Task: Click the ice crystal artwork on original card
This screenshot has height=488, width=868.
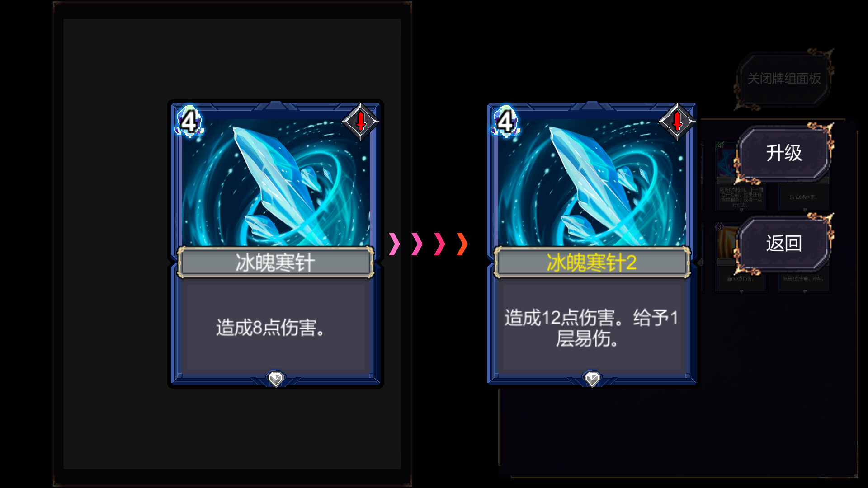Action: tap(276, 183)
